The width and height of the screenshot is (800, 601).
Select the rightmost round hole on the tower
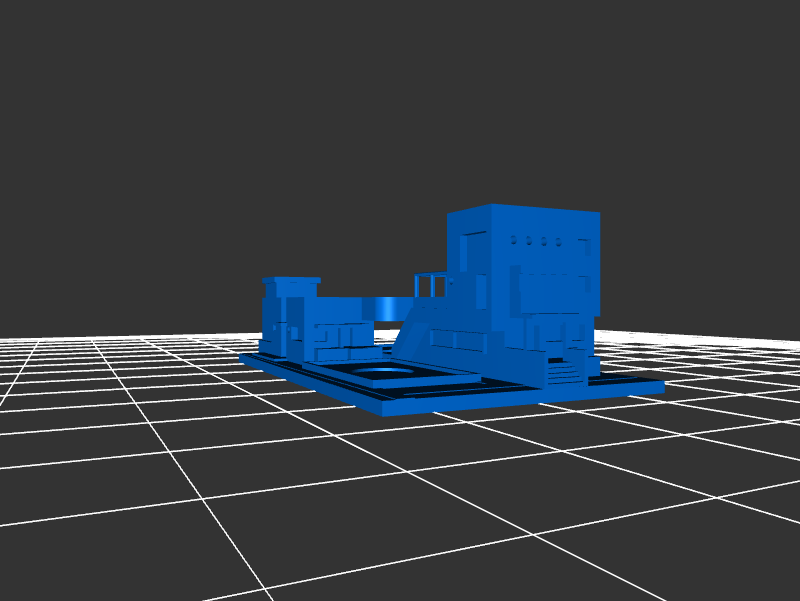click(558, 241)
